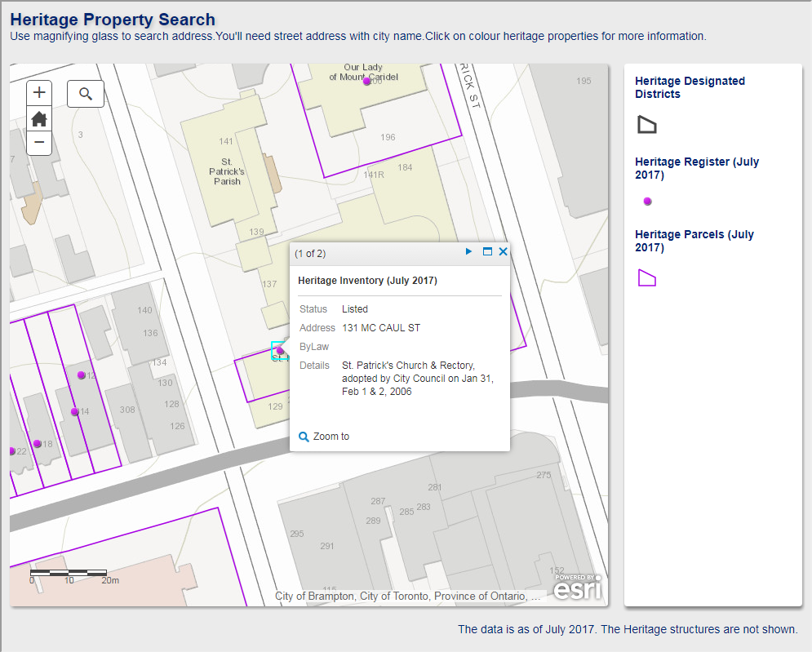Click the map attribution text for City of Brampton
The image size is (812, 652).
pyautogui.click(x=407, y=596)
